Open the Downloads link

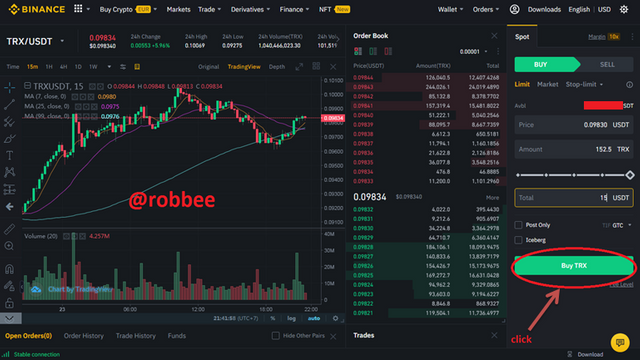(x=544, y=9)
